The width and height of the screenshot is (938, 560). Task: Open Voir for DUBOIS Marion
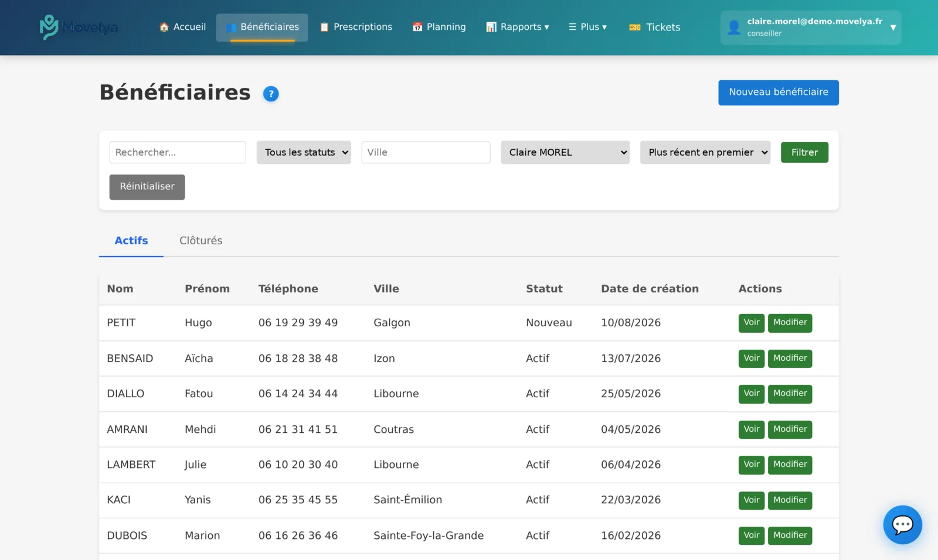[752, 535]
